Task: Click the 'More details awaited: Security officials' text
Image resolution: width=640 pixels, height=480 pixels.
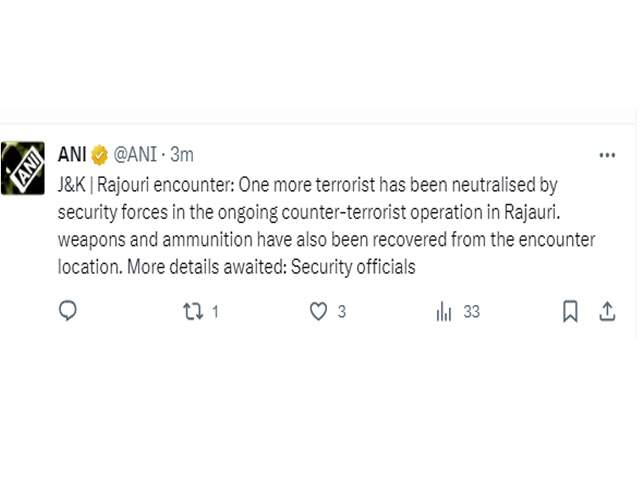Action: click(x=271, y=267)
